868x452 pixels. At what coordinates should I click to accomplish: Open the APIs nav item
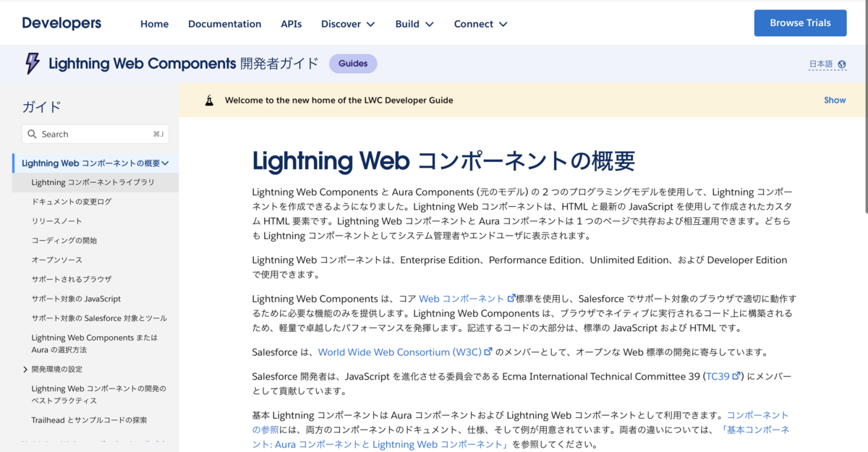(292, 24)
